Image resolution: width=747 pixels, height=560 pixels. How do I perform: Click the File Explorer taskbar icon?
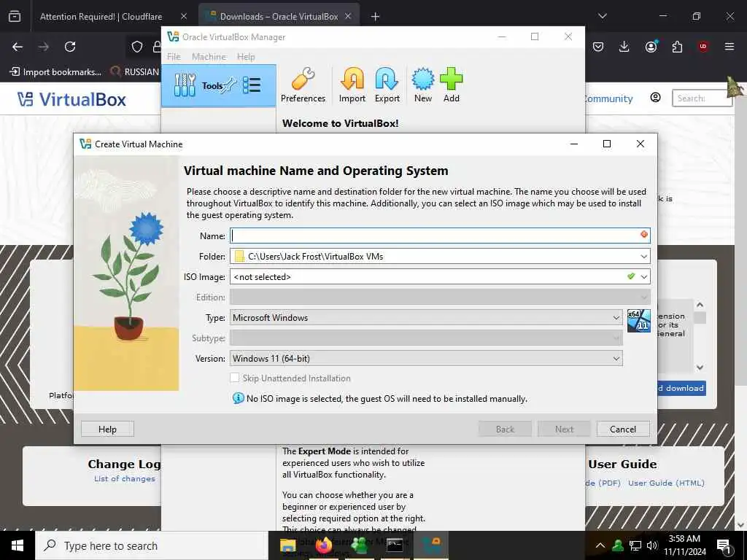287,545
